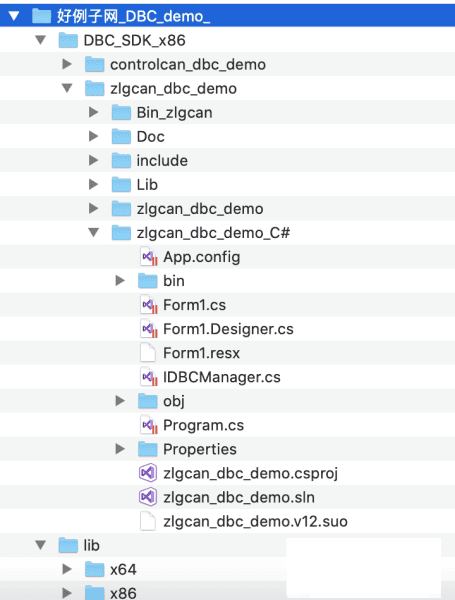Select the zlgcan_dbc_demo.v12.suo file icon
The image size is (455, 600).
[x=148, y=522]
